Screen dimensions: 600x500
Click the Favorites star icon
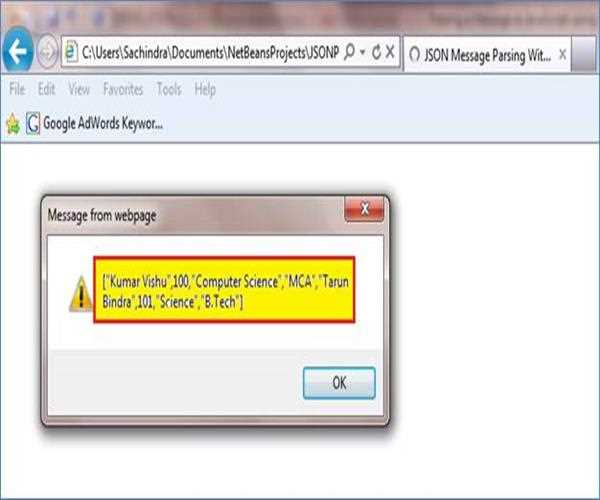(13, 124)
